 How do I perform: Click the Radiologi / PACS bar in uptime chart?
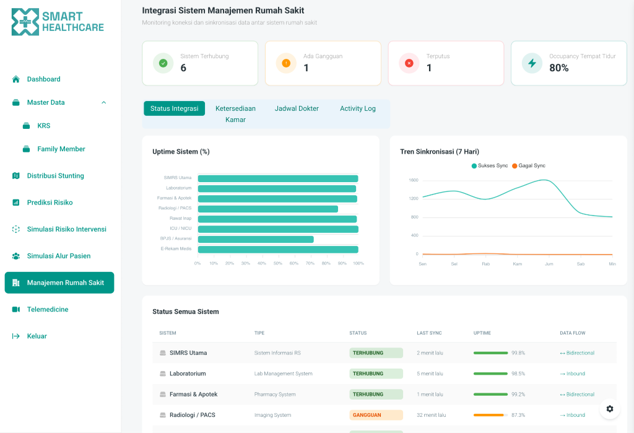268,209
